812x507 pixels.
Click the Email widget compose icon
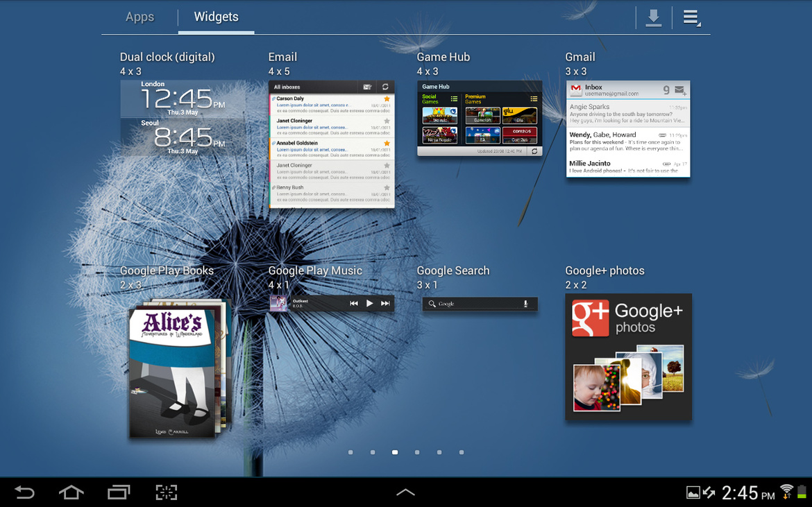pos(367,87)
